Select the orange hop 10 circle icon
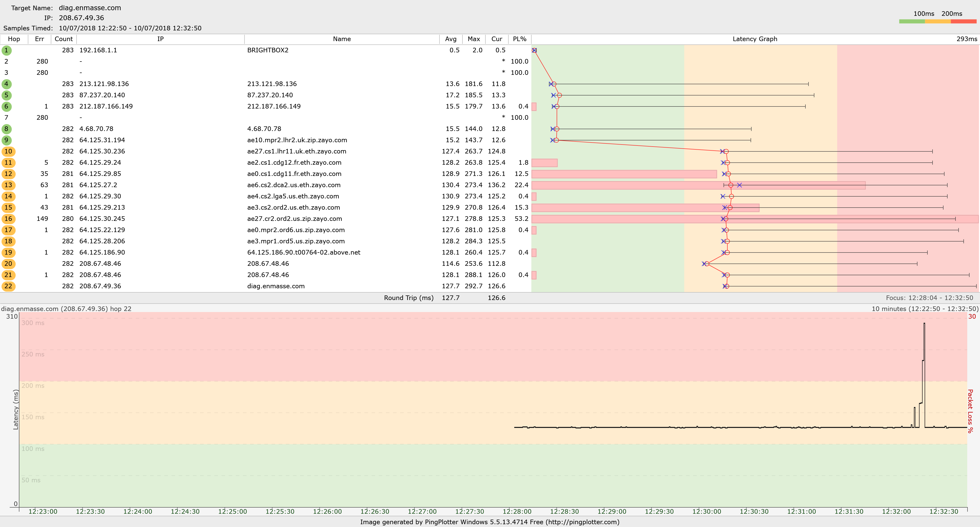Screen dimensions: 980x527 [x=8, y=151]
